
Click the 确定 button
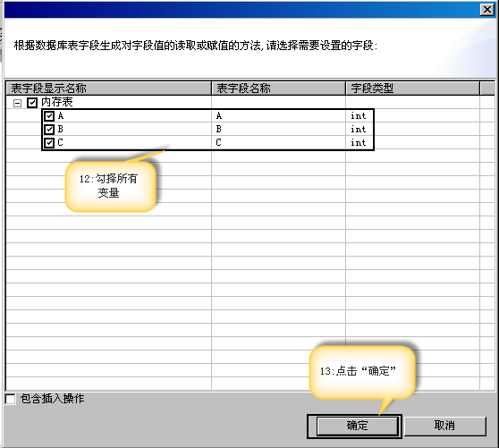(358, 426)
